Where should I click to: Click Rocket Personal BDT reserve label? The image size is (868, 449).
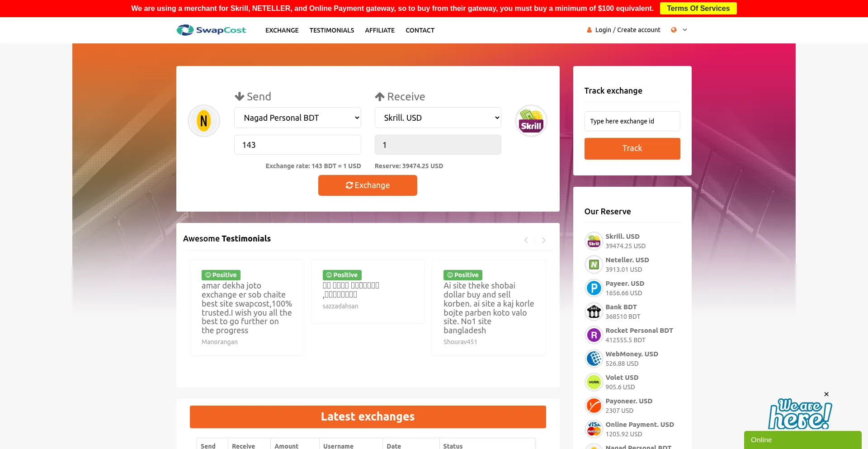pyautogui.click(x=639, y=331)
